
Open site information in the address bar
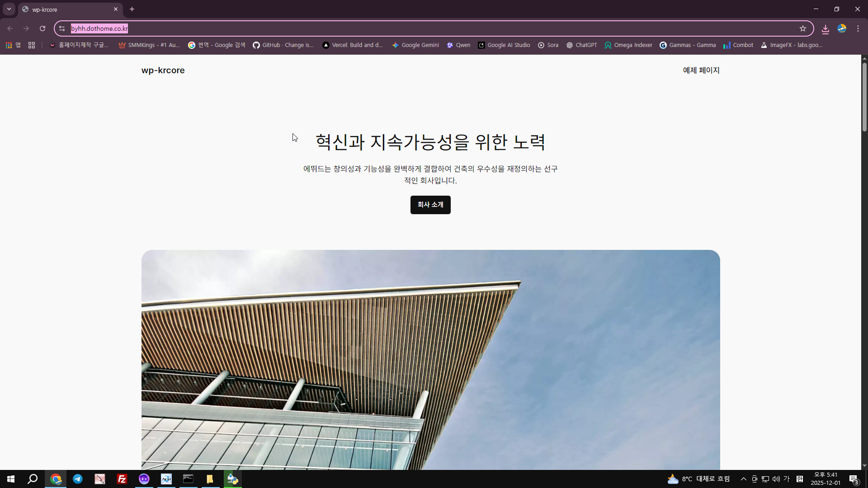[x=61, y=28]
